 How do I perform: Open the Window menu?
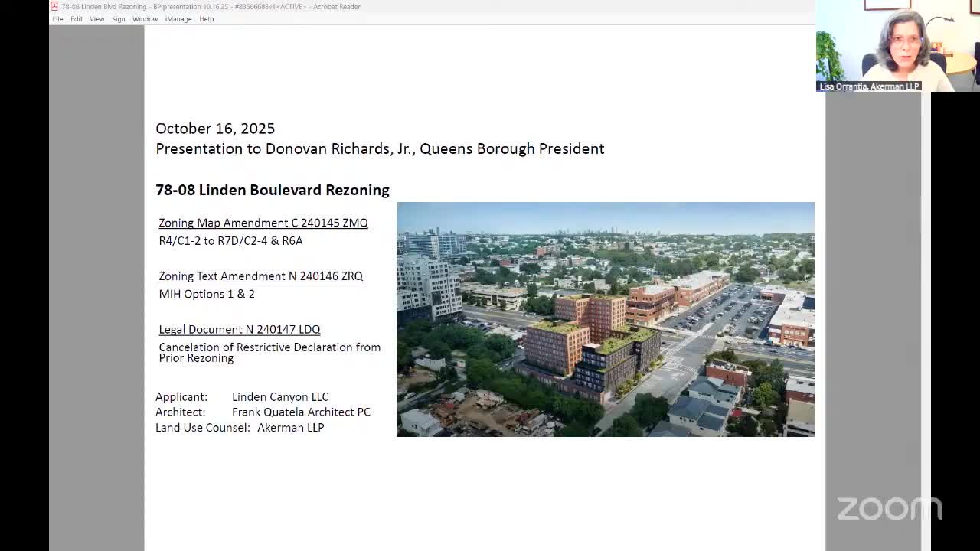coord(145,19)
